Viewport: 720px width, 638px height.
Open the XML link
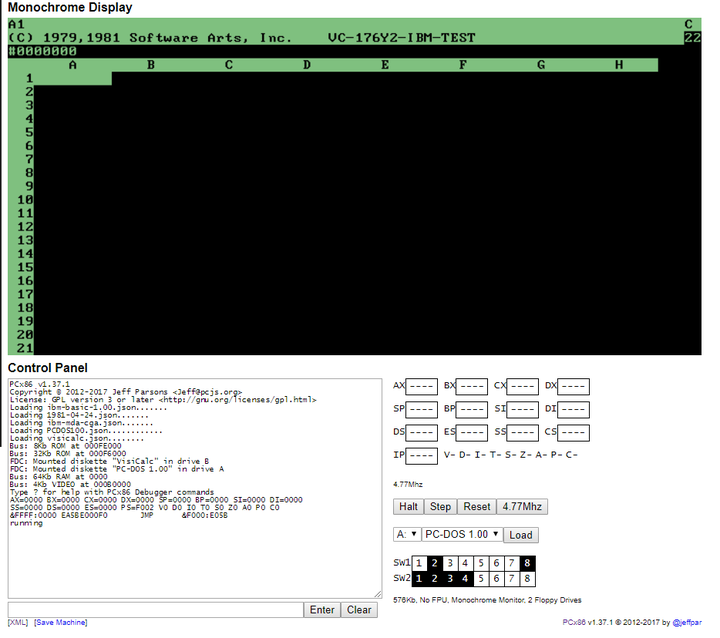17,623
